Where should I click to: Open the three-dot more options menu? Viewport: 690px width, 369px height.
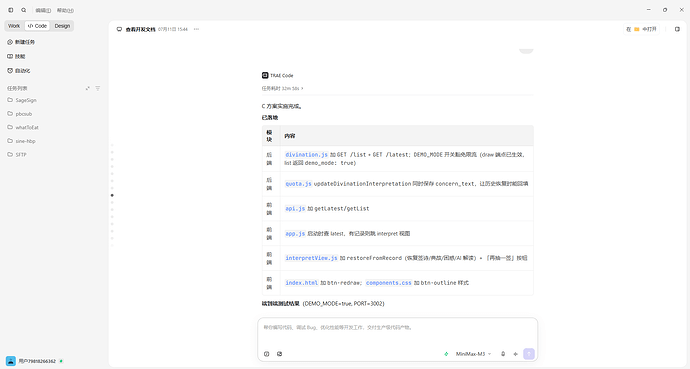tap(196, 29)
